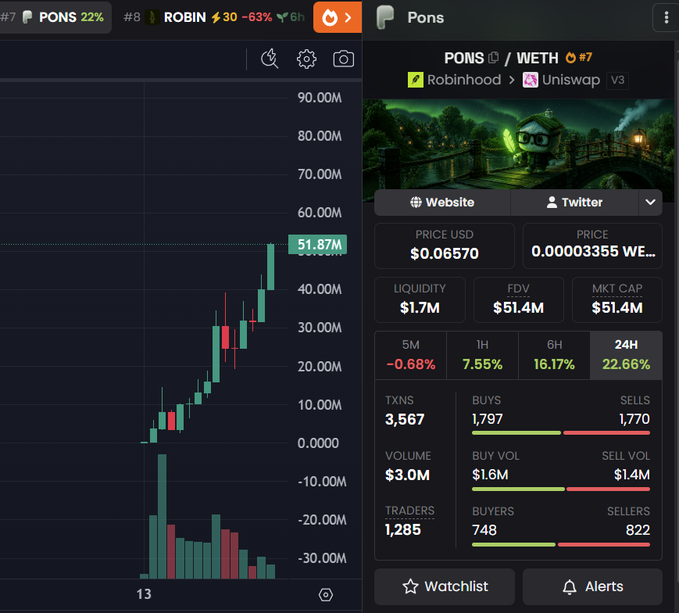
Task: Click the BUY VOL value $1.6M
Action: 490,475
